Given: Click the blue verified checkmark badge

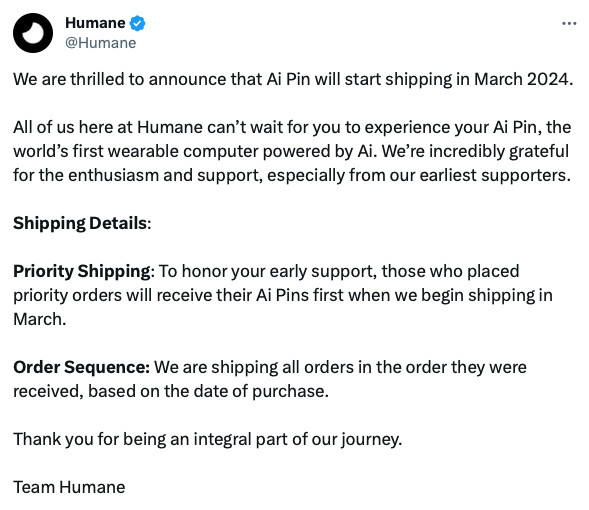Looking at the screenshot, I should (137, 23).
